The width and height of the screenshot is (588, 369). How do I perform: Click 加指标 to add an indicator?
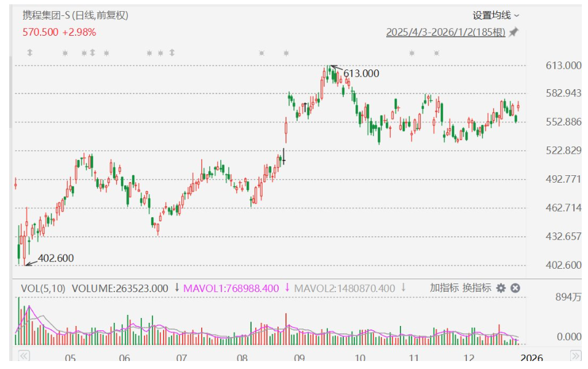tap(444, 288)
